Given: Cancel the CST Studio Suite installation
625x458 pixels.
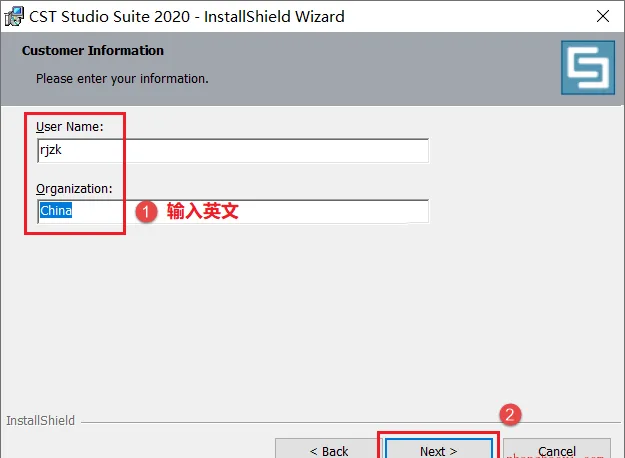Looking at the screenshot, I should click(557, 449).
